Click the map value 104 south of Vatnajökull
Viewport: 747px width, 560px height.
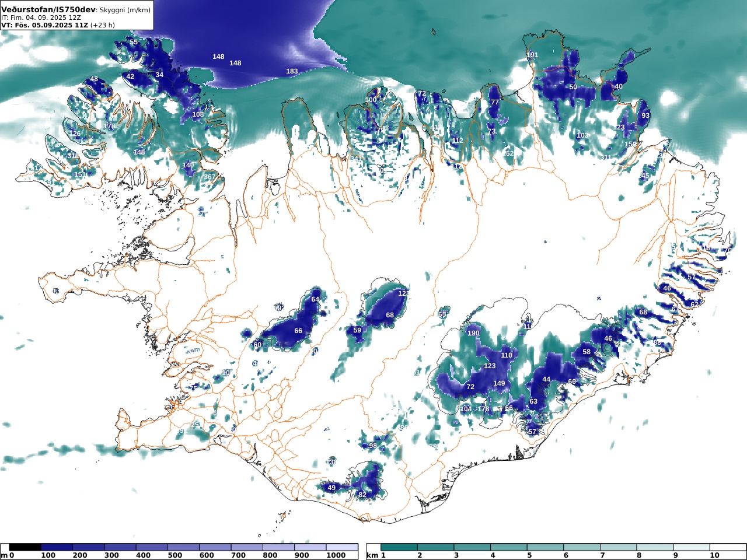tap(466, 409)
